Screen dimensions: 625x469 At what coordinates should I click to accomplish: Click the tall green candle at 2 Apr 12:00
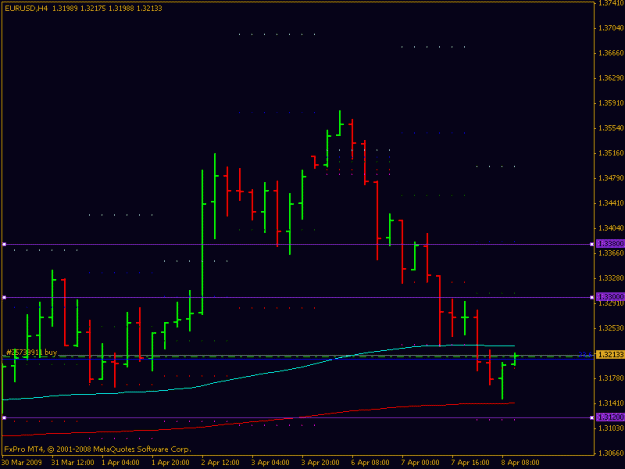point(202,242)
